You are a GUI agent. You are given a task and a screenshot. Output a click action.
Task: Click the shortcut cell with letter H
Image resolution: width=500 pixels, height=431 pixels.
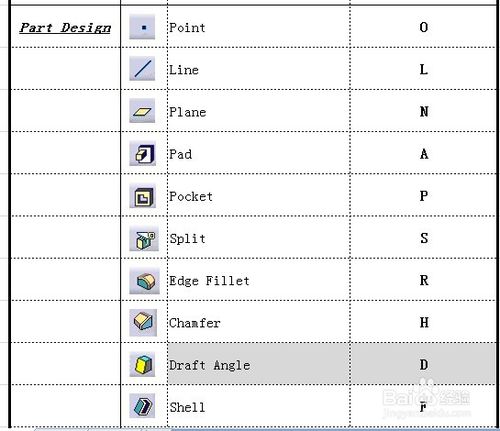point(423,322)
